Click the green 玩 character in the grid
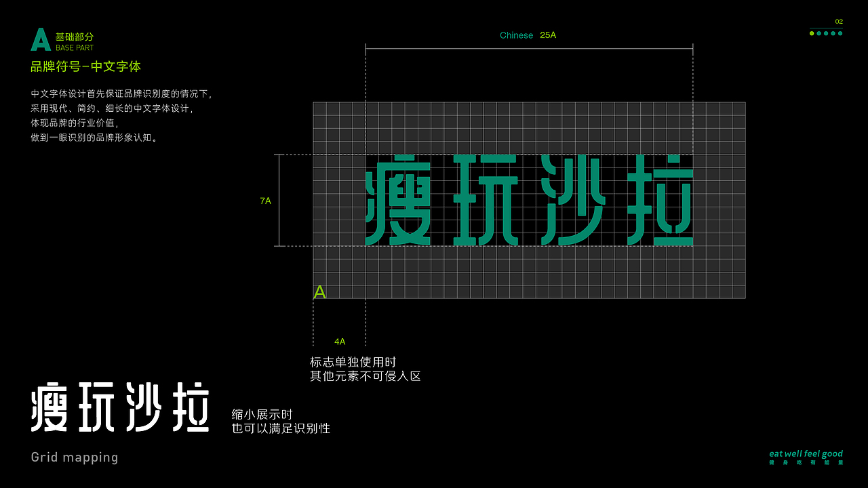Screen dimensions: 868x488 pyautogui.click(x=486, y=200)
